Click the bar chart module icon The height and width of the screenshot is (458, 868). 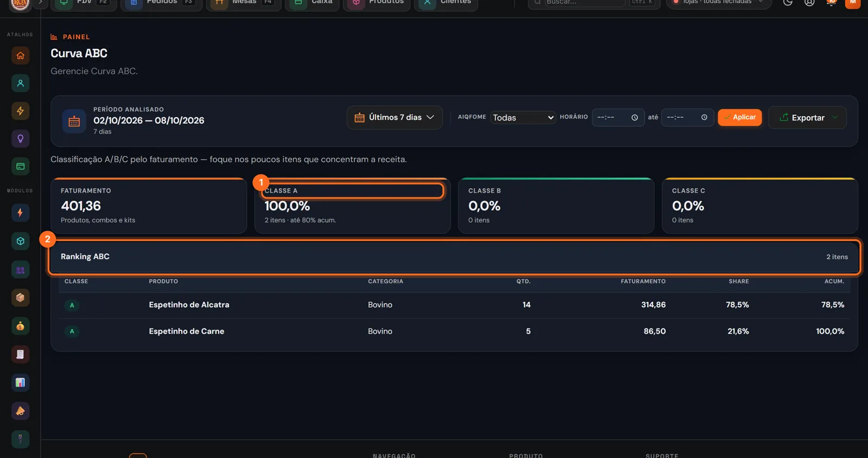tap(20, 383)
